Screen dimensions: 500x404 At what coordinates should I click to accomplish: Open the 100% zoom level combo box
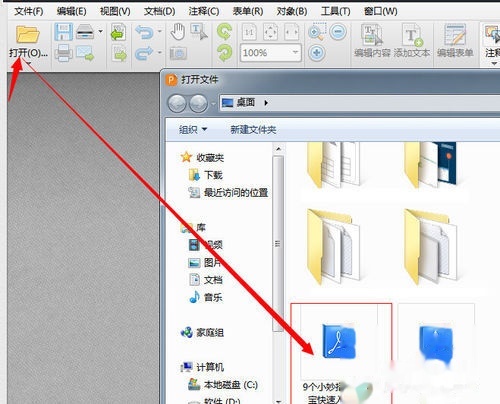tap(271, 53)
